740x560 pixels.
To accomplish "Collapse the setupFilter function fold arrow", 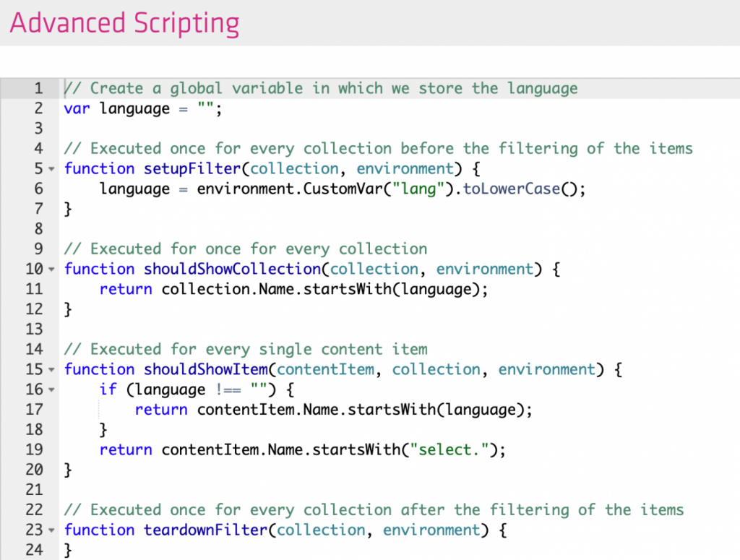I will [x=51, y=169].
